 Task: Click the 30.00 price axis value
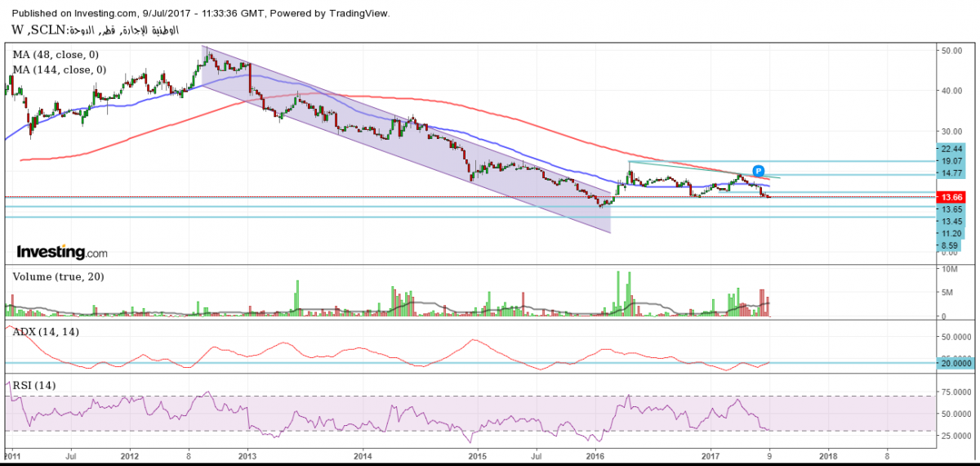click(951, 131)
